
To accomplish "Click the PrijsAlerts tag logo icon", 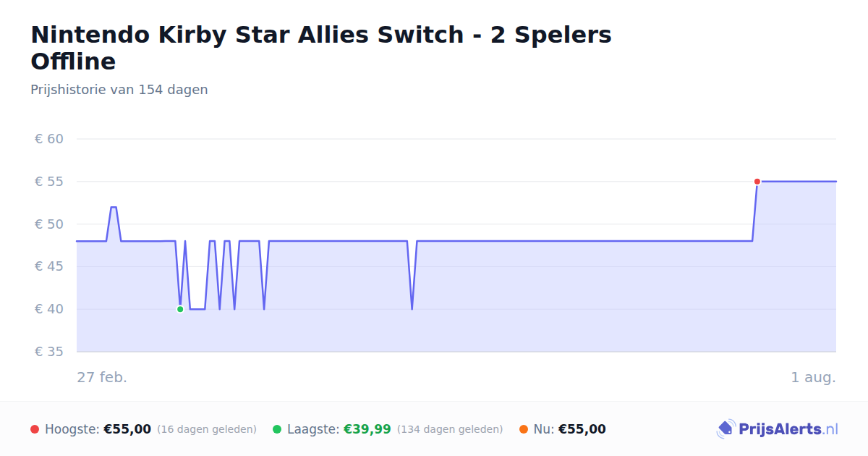I will tap(726, 429).
